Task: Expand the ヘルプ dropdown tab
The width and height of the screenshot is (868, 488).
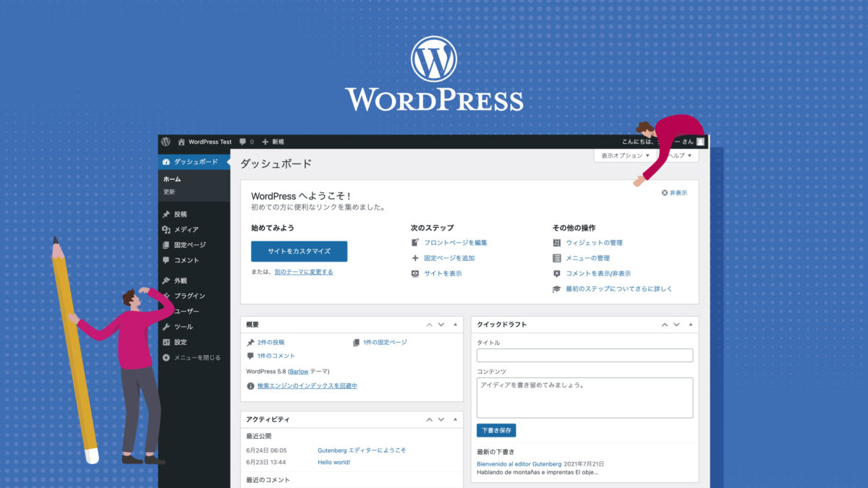Action: coord(680,155)
